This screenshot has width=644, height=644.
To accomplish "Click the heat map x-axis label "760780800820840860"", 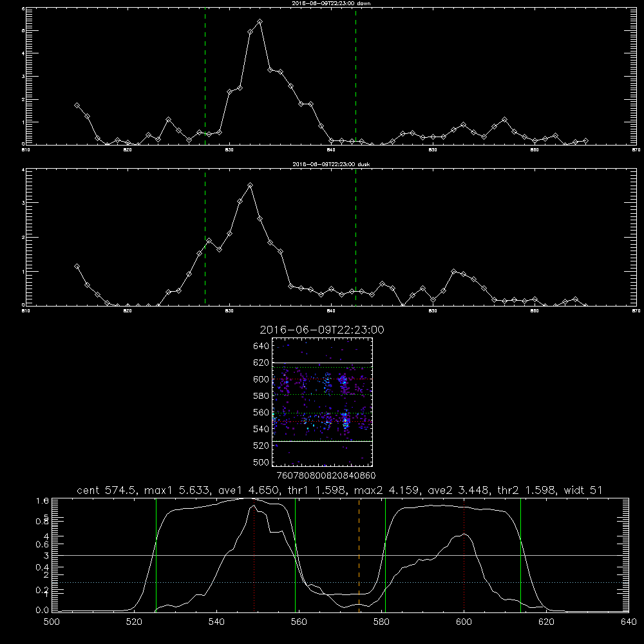I will tap(327, 475).
